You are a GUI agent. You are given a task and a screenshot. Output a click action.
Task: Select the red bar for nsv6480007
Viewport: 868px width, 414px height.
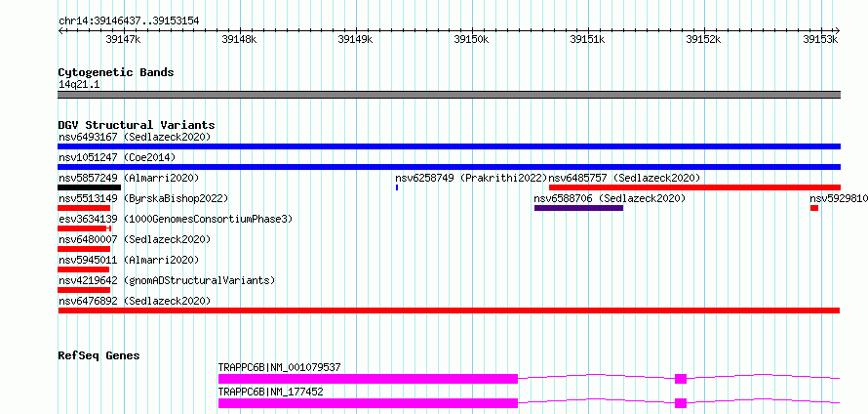click(84, 249)
